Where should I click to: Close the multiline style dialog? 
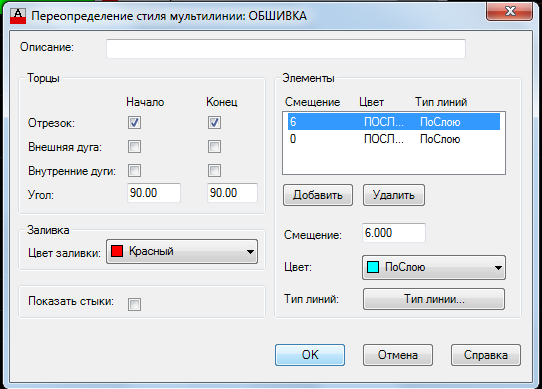pyautogui.click(x=510, y=11)
